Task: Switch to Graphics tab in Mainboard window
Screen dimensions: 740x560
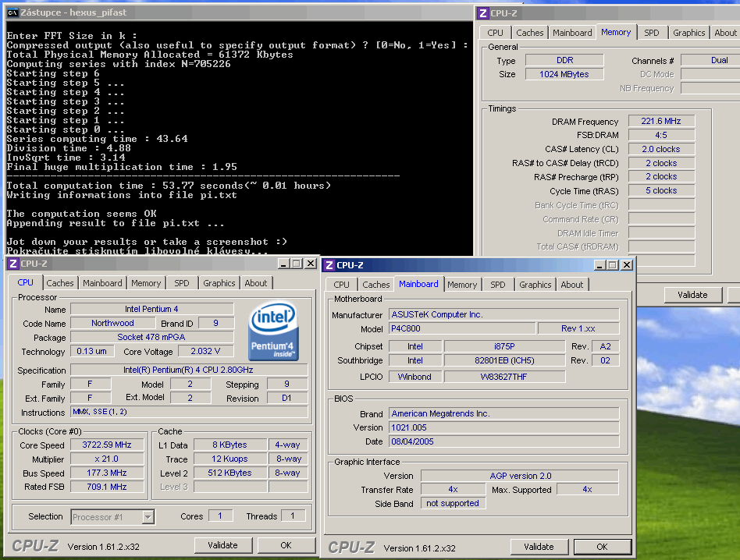Action: tap(535, 284)
